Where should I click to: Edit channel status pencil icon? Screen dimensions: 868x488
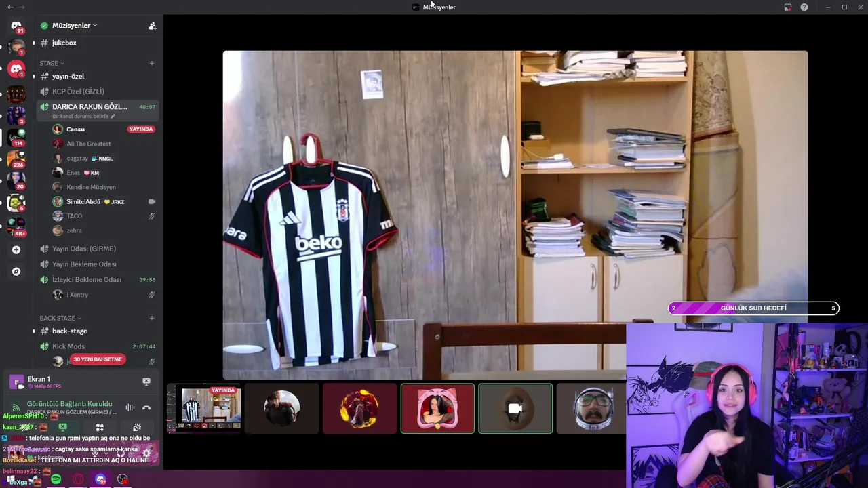(113, 116)
